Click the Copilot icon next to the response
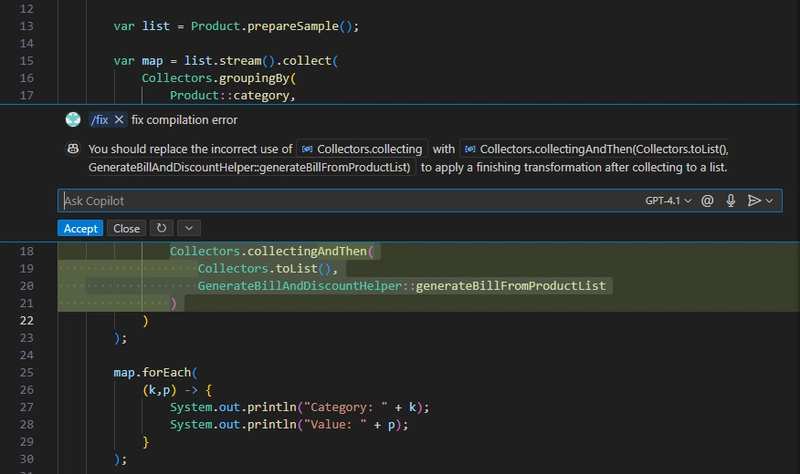 point(73,148)
